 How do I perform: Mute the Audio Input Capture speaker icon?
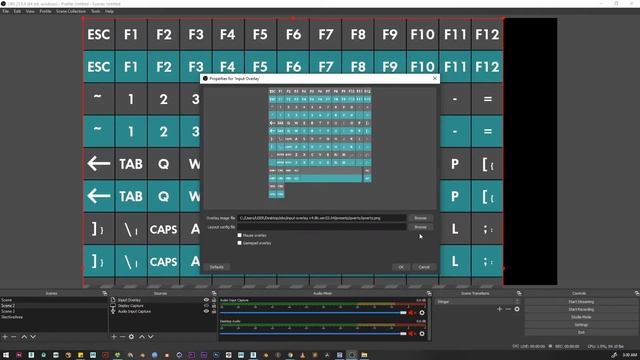[x=412, y=313]
